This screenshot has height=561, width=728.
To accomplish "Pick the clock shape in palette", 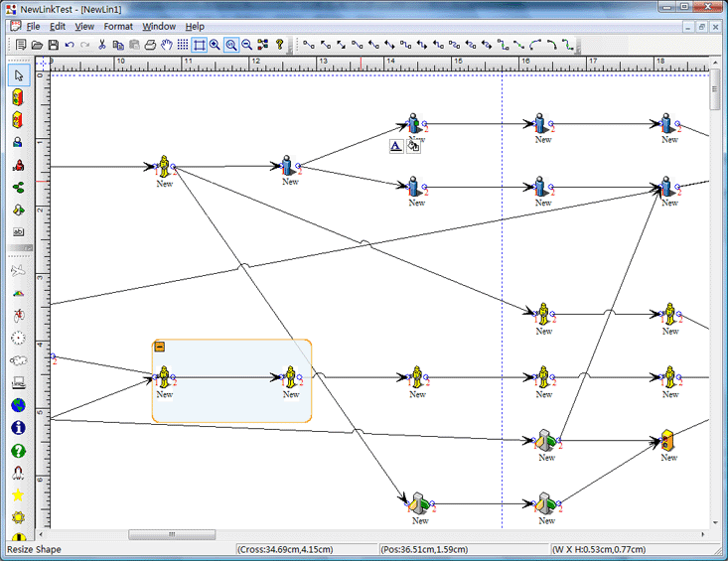I will (x=18, y=339).
